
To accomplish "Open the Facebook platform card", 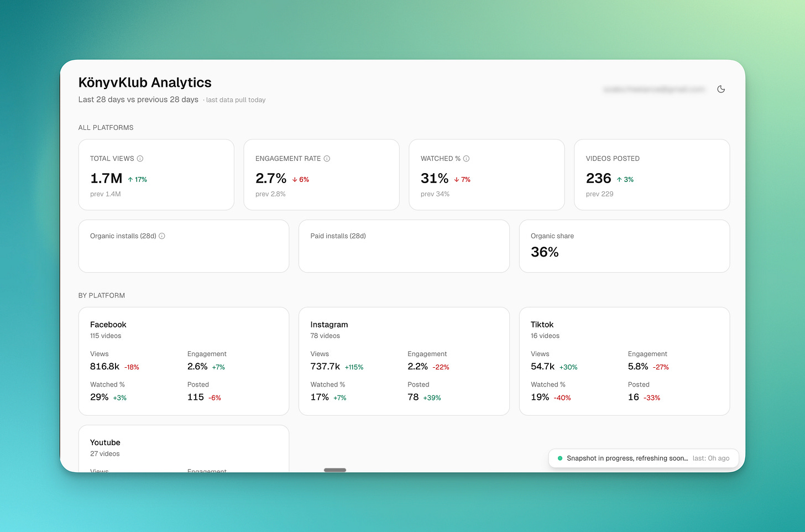I will [x=184, y=361].
